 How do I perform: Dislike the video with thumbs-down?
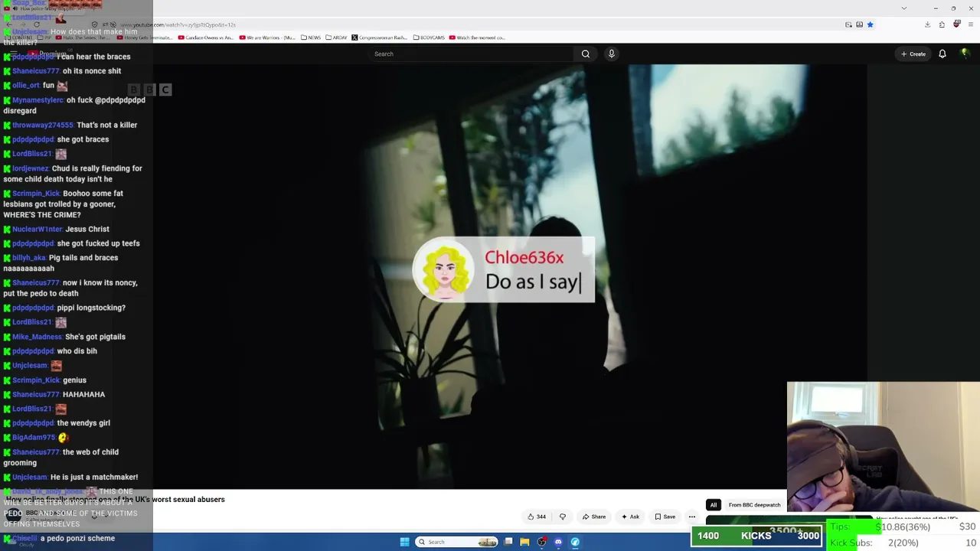click(x=563, y=517)
